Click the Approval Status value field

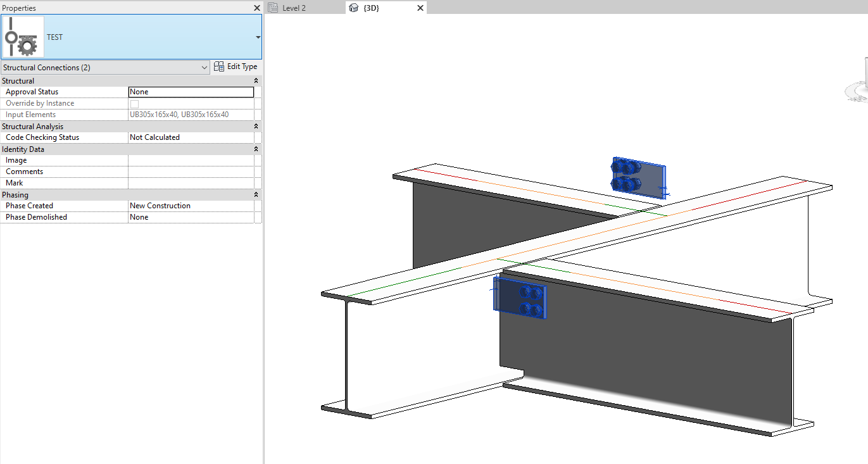(190, 91)
